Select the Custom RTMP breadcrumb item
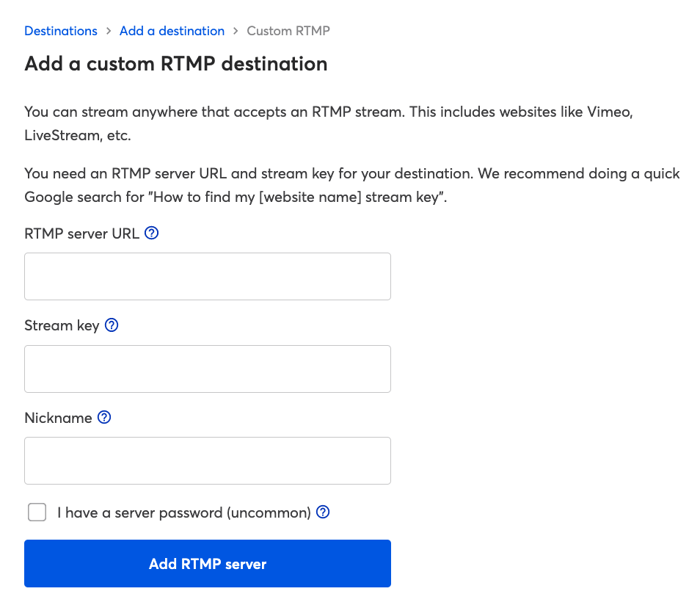700x605 pixels. point(288,31)
